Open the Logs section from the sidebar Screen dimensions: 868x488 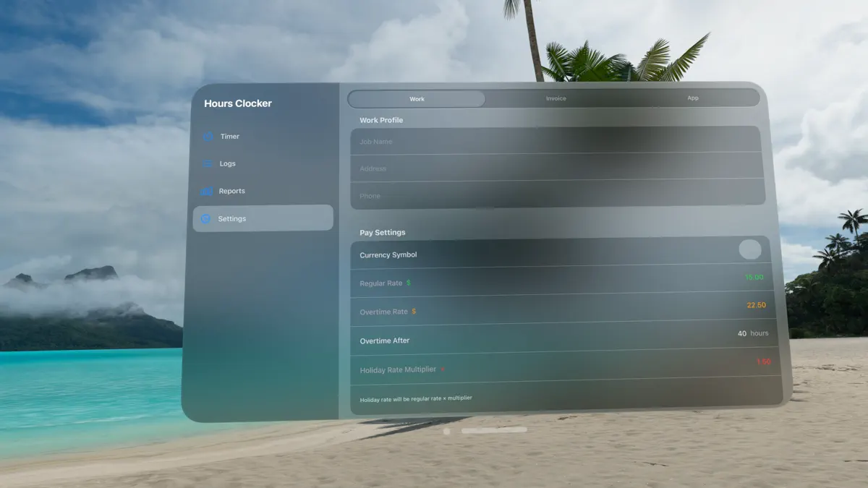click(x=227, y=163)
